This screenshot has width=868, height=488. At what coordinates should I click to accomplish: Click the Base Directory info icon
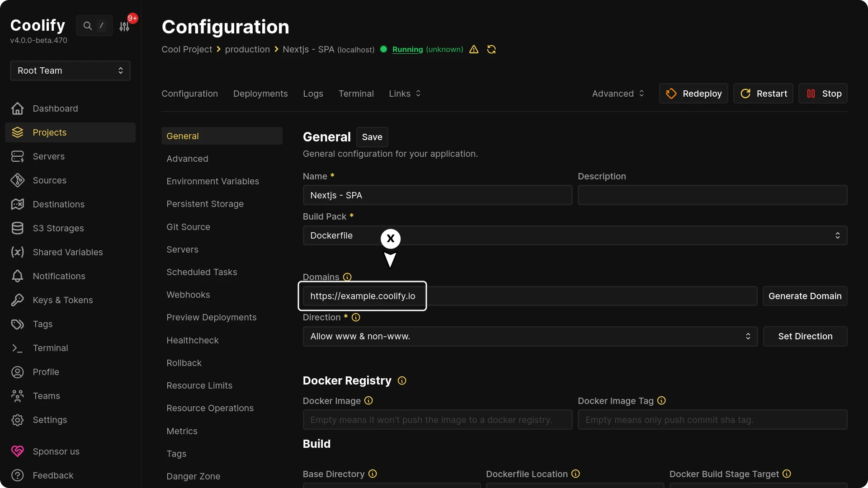pos(372,474)
